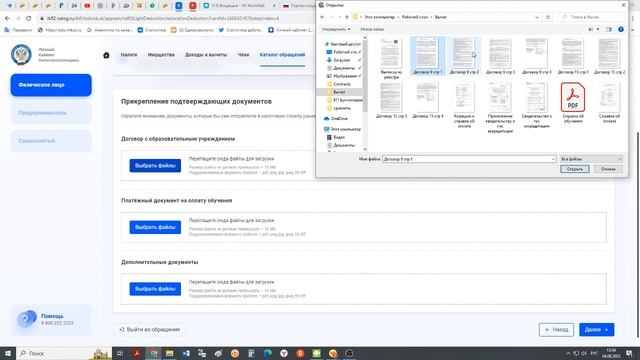
Task: Open Рабочий стол in dialog sidebar
Action: pos(342,52)
